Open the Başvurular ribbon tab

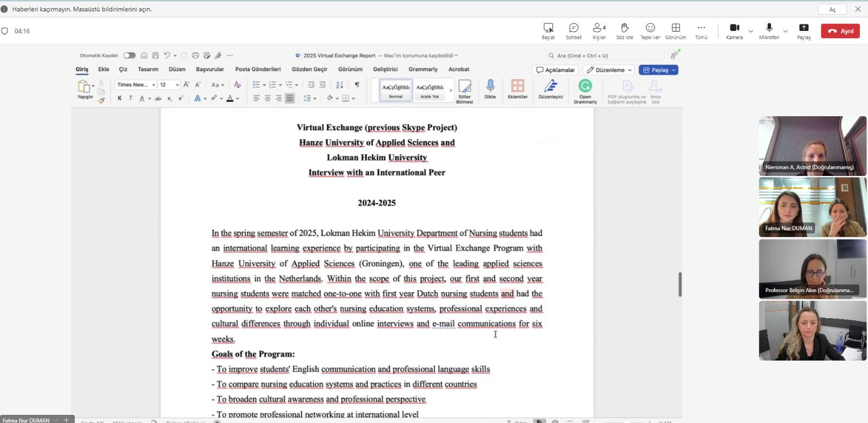[x=210, y=70]
